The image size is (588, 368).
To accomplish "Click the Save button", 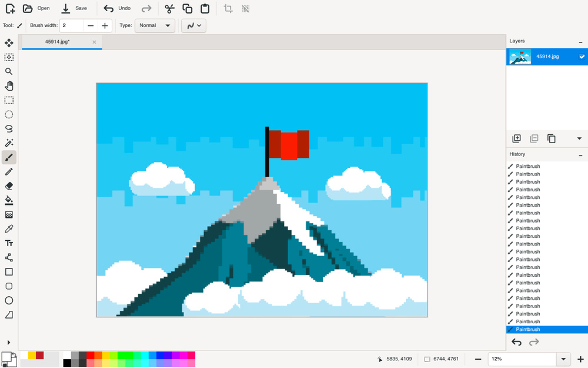I will point(74,8).
